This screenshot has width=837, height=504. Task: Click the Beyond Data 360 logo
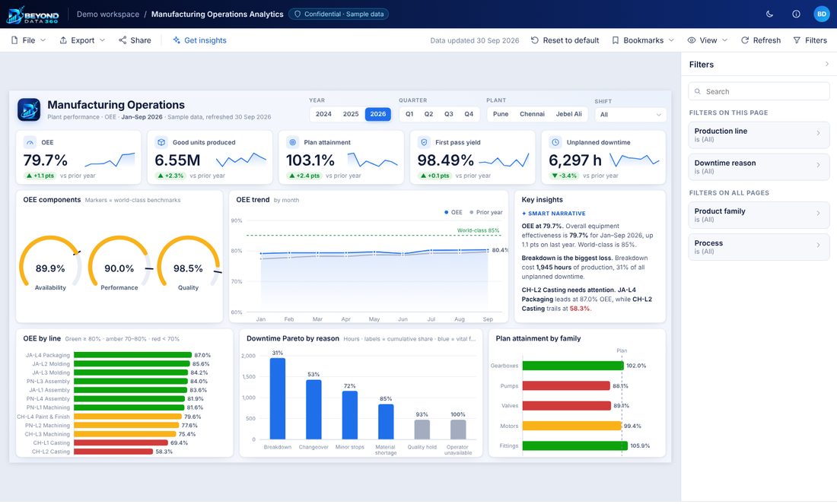33,14
